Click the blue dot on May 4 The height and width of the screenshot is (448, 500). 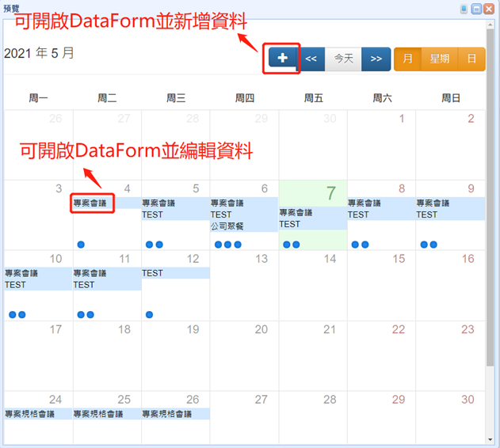click(x=81, y=245)
